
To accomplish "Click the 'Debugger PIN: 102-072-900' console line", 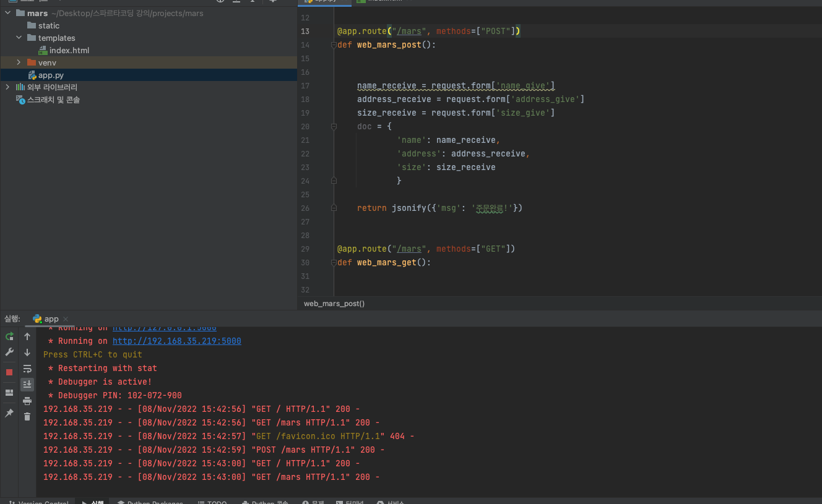I will [x=115, y=395].
